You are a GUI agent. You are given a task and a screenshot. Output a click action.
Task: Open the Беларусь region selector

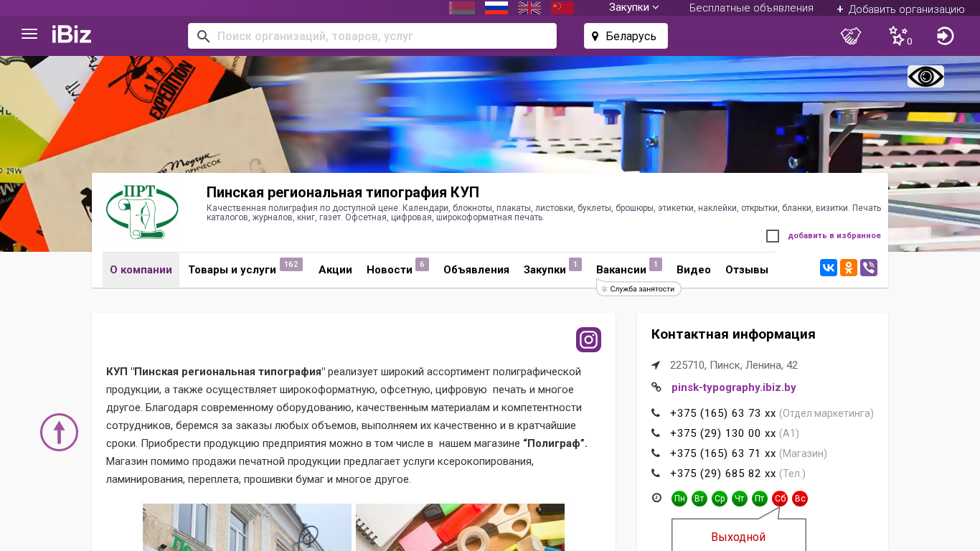626,36
